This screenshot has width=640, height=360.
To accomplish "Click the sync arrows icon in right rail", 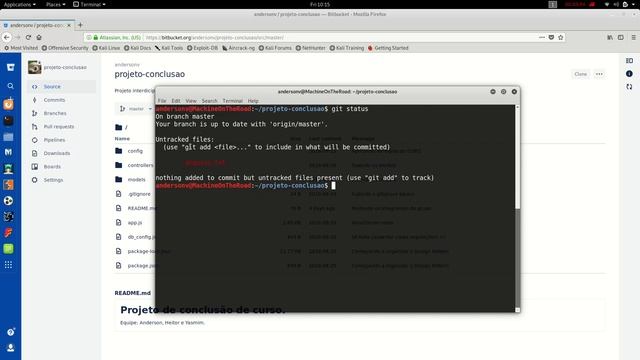I will tap(629, 87).
